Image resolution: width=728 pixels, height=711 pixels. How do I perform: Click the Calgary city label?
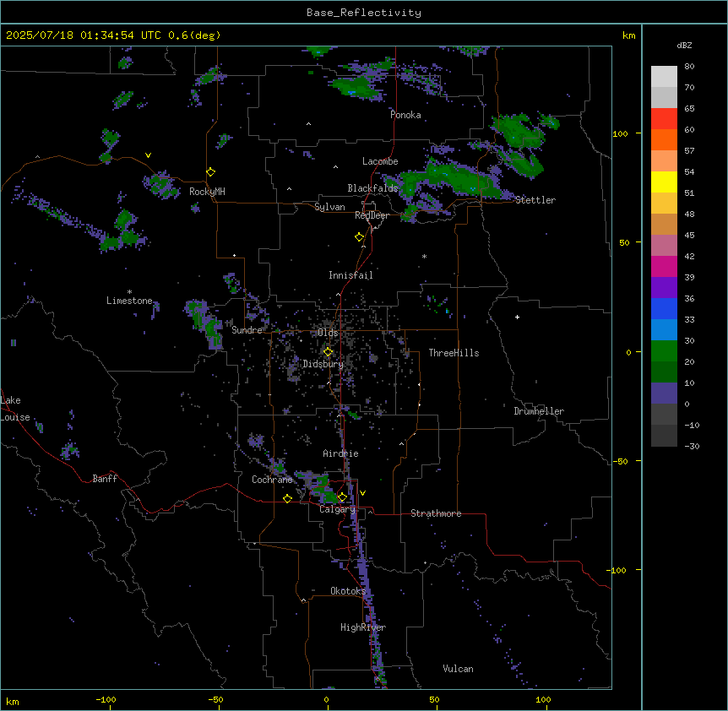(338, 509)
